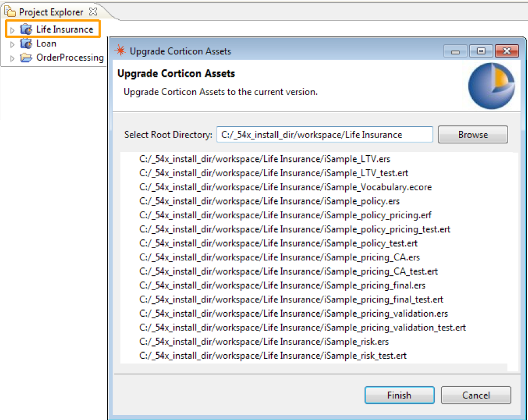The width and height of the screenshot is (528, 420).
Task: Select the OrderProcessing project label
Action: [x=70, y=57]
